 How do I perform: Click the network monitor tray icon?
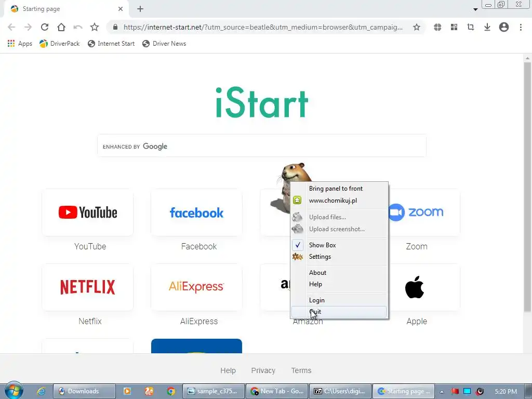pos(467,392)
